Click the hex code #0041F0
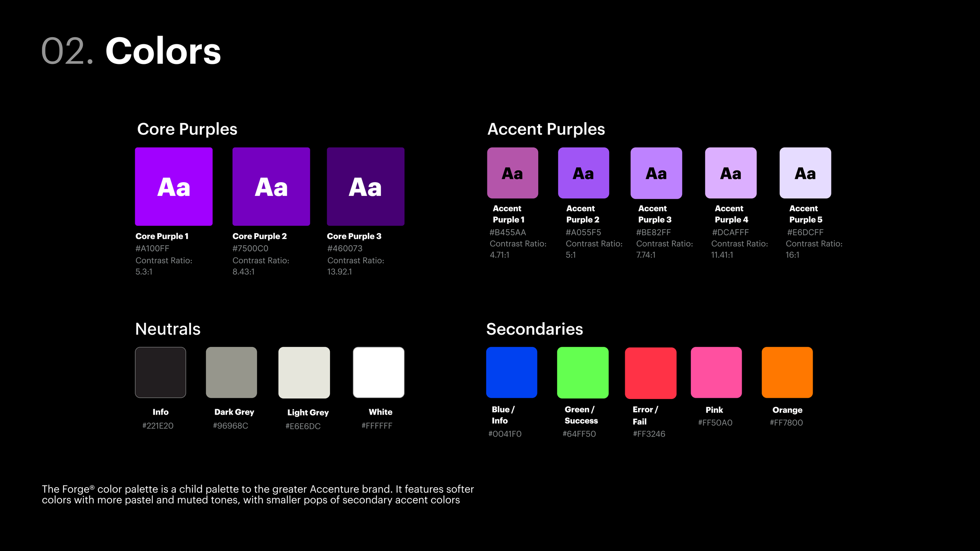Viewport: 980px width, 551px height. (x=505, y=434)
